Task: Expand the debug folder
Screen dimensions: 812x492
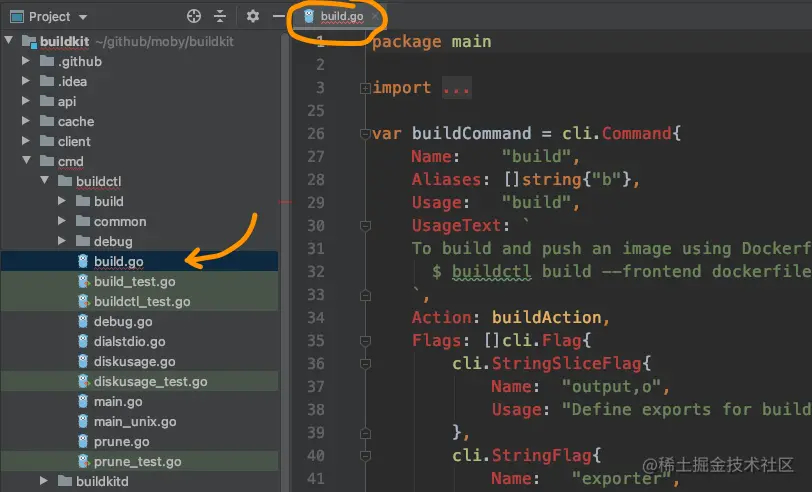Action: click(62, 241)
